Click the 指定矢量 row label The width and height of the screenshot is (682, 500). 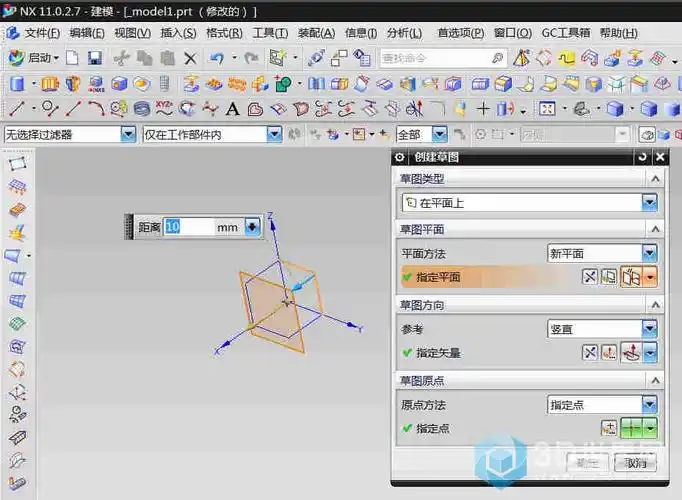438,353
